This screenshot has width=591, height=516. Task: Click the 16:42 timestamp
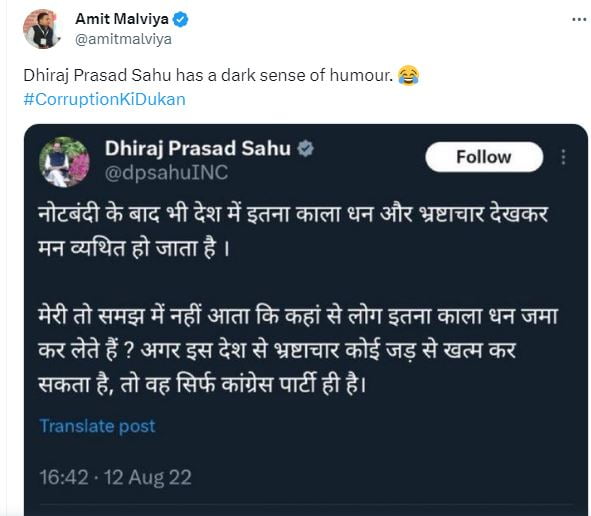pyautogui.click(x=64, y=477)
